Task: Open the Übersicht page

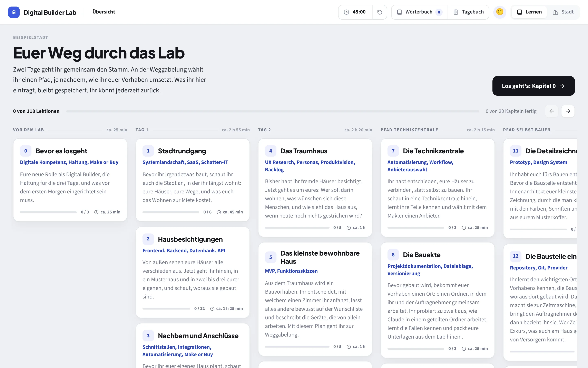Action: point(104,12)
